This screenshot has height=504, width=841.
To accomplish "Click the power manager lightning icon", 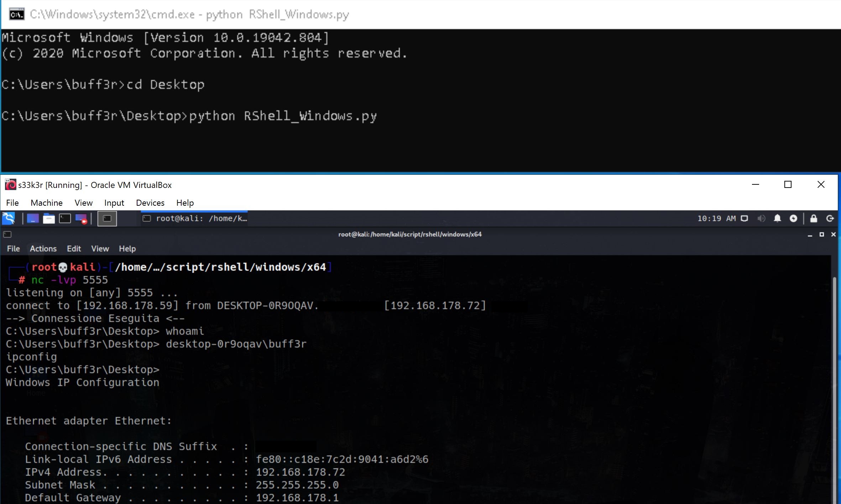I will click(793, 218).
